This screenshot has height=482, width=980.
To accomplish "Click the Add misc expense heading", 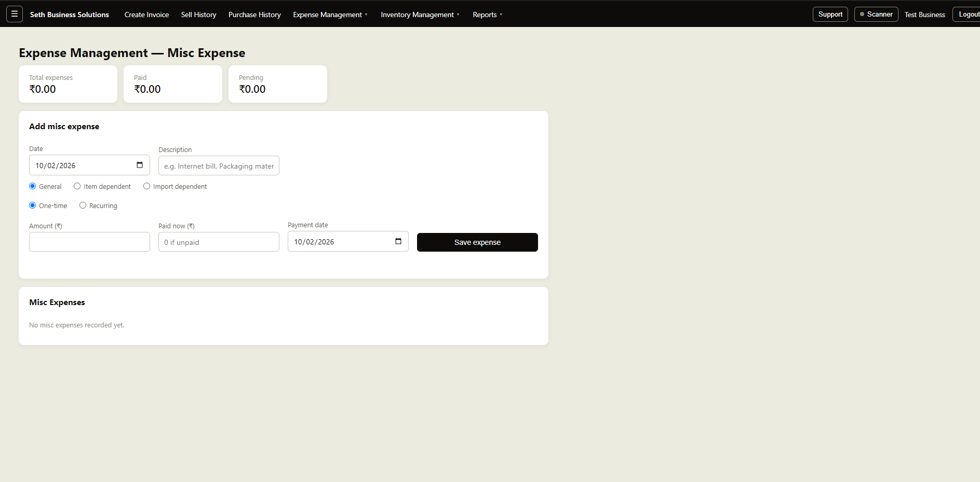I will (x=64, y=127).
